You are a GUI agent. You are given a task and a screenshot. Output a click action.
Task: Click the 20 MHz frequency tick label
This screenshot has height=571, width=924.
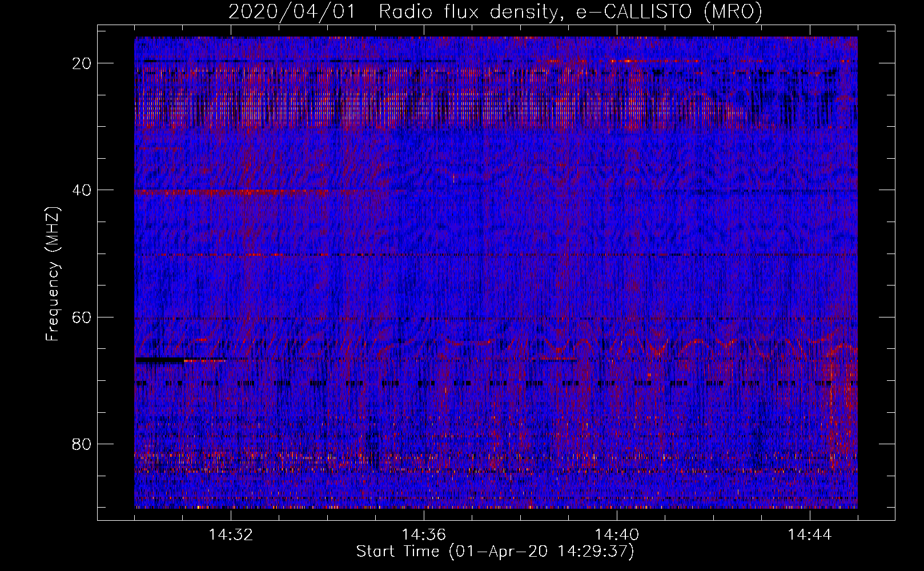(82, 63)
